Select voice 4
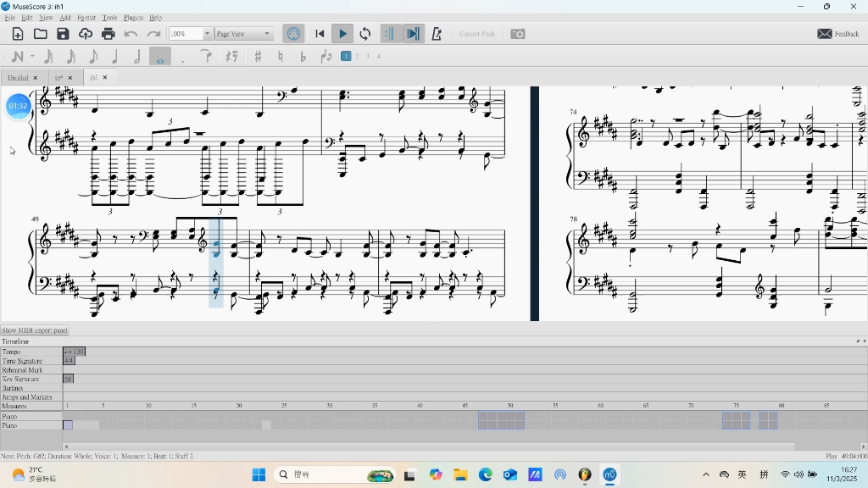 pos(379,56)
